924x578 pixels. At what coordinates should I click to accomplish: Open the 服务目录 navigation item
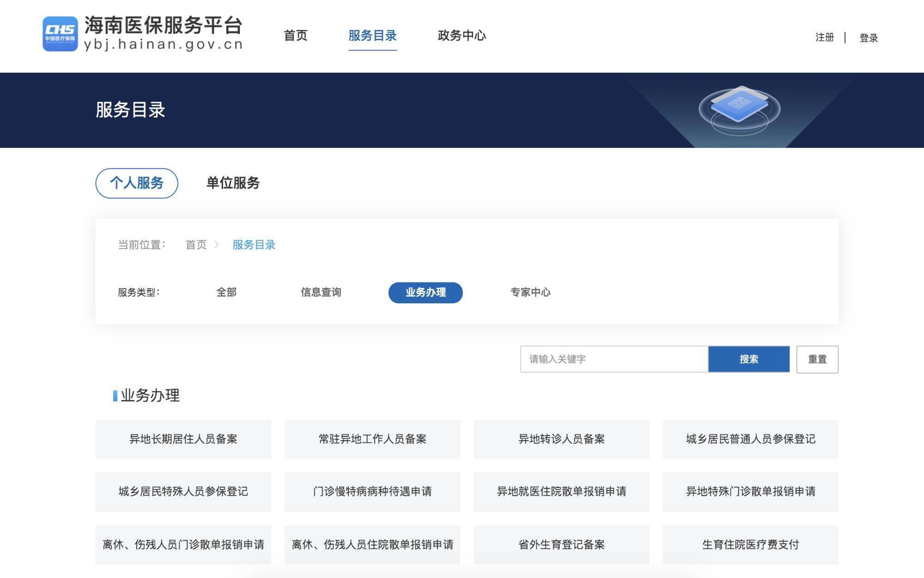click(x=372, y=36)
